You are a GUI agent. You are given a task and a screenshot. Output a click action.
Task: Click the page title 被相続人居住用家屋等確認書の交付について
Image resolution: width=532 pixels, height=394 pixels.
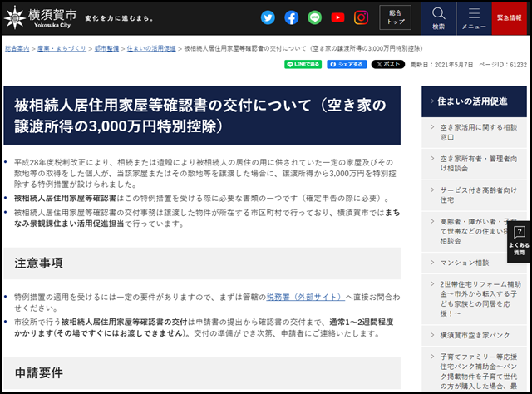click(200, 116)
